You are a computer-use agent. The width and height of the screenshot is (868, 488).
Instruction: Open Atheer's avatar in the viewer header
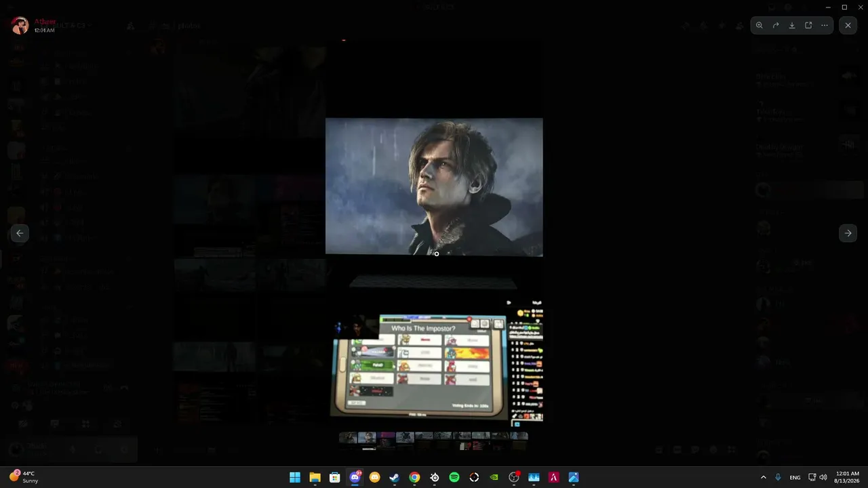pos(20,26)
